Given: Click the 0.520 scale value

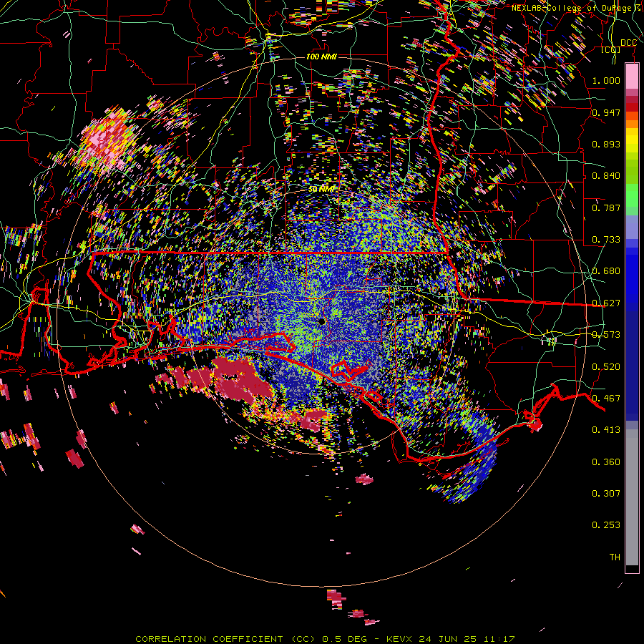Looking at the screenshot, I should pos(606,367).
